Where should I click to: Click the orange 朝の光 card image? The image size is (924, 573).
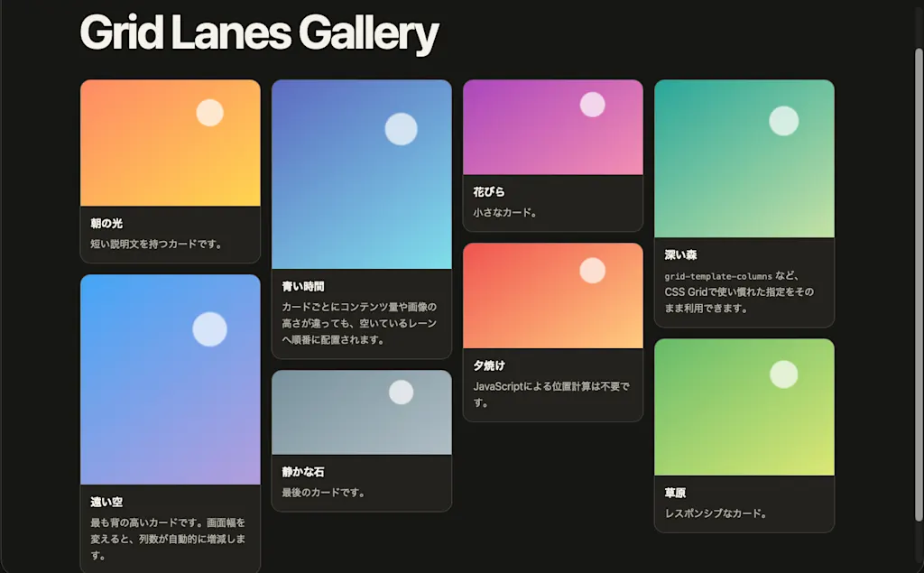(x=171, y=143)
